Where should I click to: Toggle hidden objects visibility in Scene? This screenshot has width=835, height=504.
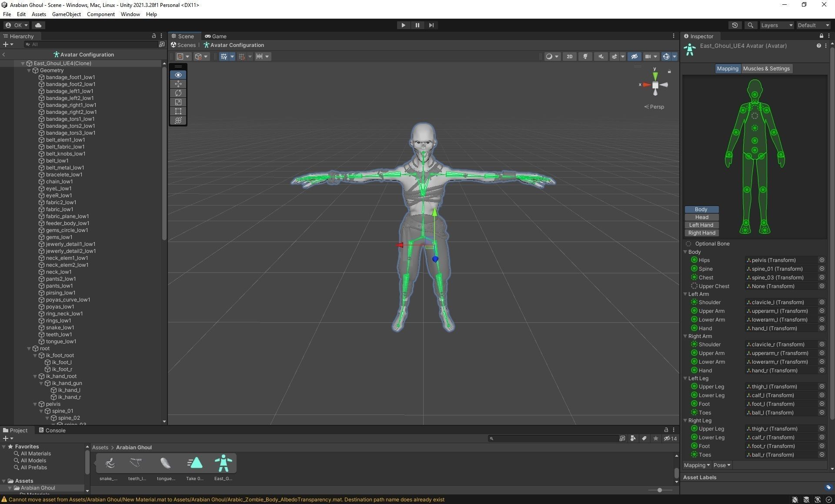pyautogui.click(x=634, y=56)
